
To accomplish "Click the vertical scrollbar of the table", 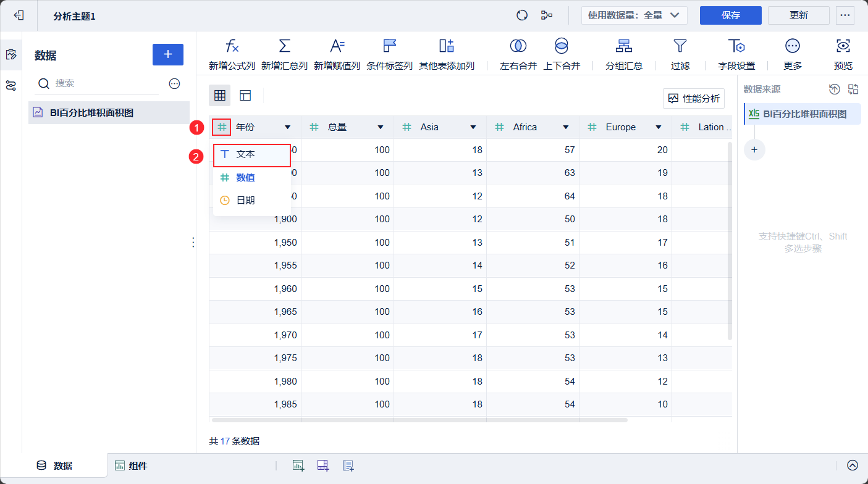I will click(x=730, y=241).
